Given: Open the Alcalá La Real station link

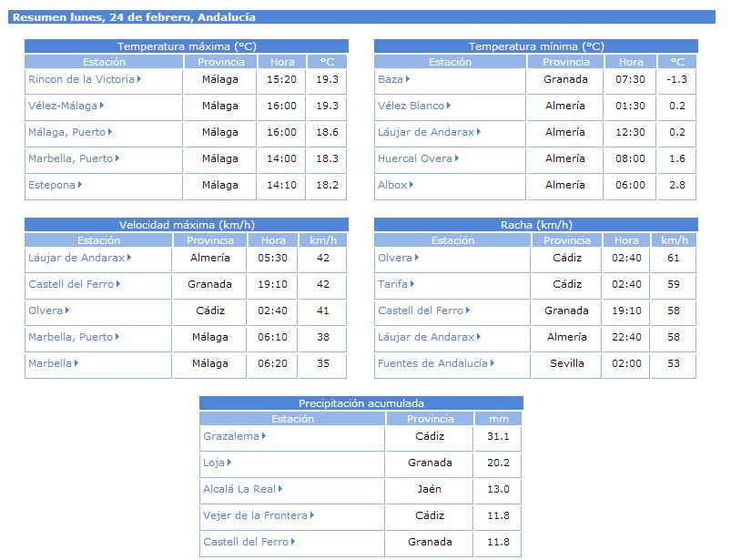Looking at the screenshot, I should click(x=239, y=489).
